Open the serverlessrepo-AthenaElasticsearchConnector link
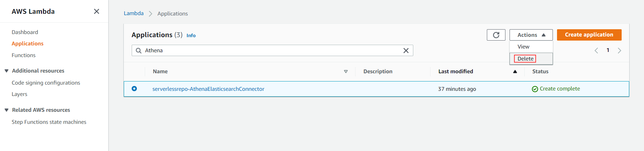The width and height of the screenshot is (644, 151). pyautogui.click(x=208, y=89)
